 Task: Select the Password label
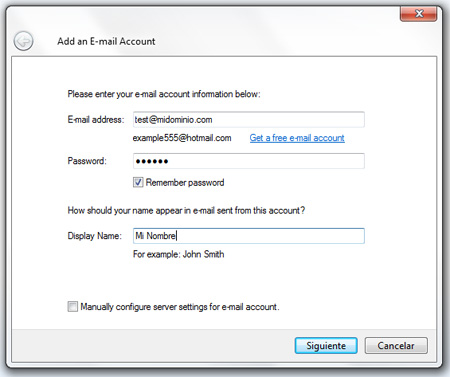(87, 161)
